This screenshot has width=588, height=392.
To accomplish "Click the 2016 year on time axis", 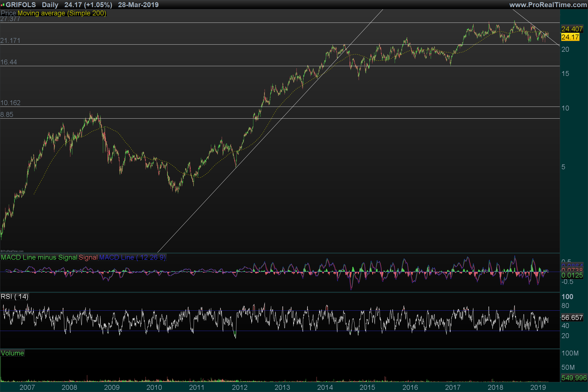I will [410, 388].
